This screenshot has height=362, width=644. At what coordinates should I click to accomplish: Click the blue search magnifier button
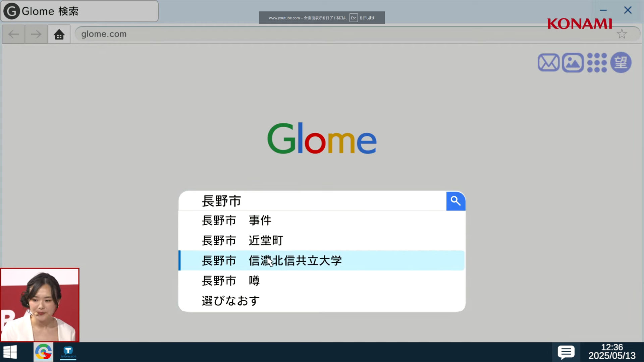455,201
